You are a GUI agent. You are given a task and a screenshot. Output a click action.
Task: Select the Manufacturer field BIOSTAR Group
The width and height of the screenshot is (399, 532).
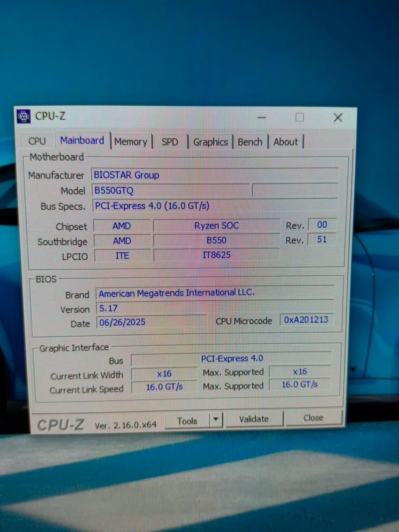pos(215,175)
